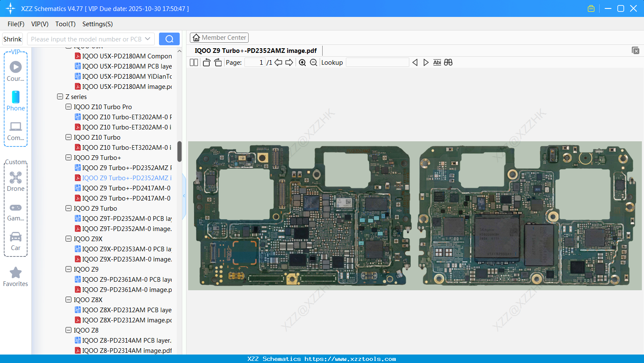Collapse the IQOO Z9 Turbo node

[x=69, y=208]
